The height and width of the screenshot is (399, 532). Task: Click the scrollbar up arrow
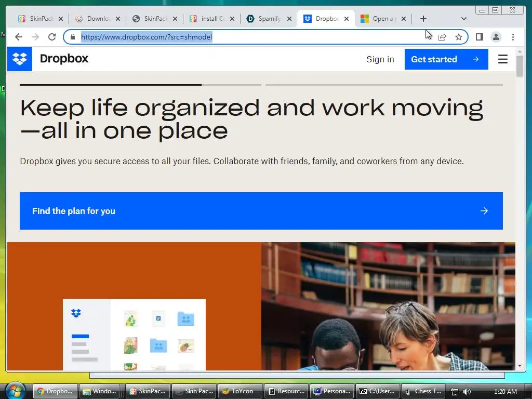(520, 51)
